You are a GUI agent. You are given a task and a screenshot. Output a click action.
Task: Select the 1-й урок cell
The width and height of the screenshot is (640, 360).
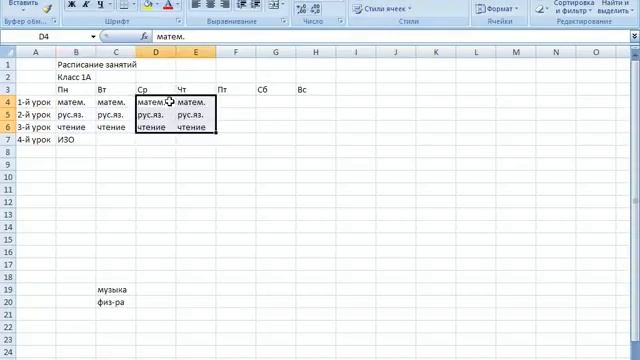pyautogui.click(x=36, y=102)
